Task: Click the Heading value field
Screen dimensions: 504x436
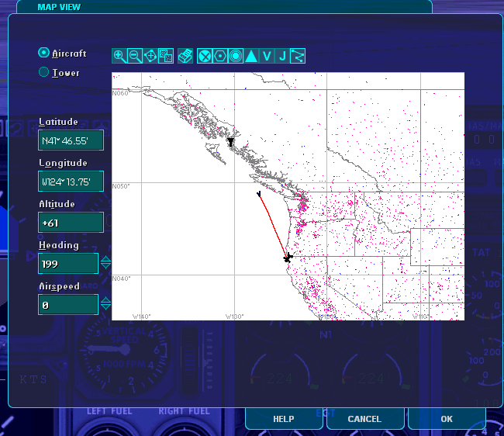Action: 68,264
